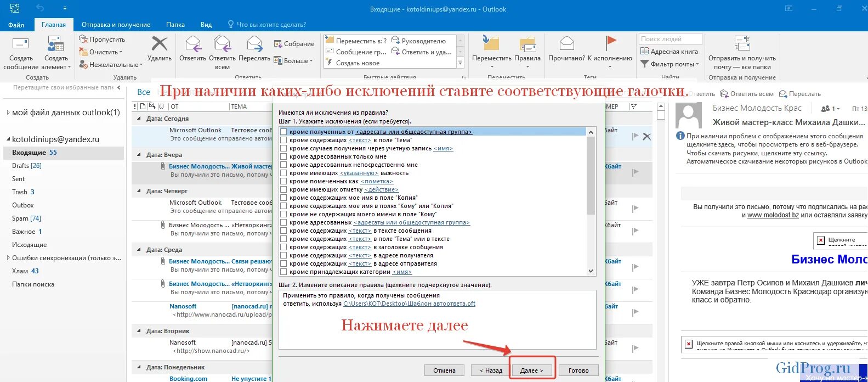The height and width of the screenshot is (382, 868).
Task: Open the Address book (Адресная книга)
Action: [x=670, y=52]
